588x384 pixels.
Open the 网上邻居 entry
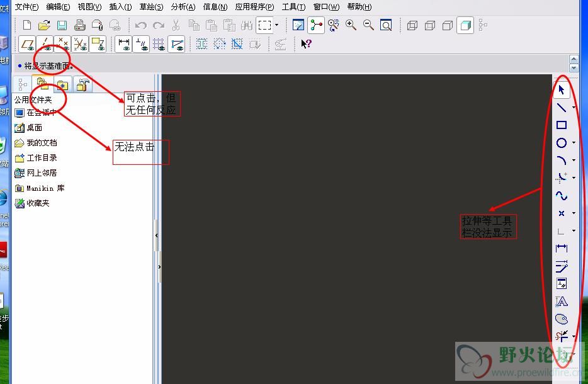36,173
